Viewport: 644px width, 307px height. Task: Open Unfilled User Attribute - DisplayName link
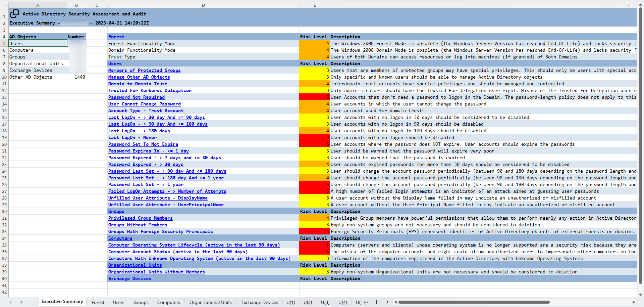158,198
